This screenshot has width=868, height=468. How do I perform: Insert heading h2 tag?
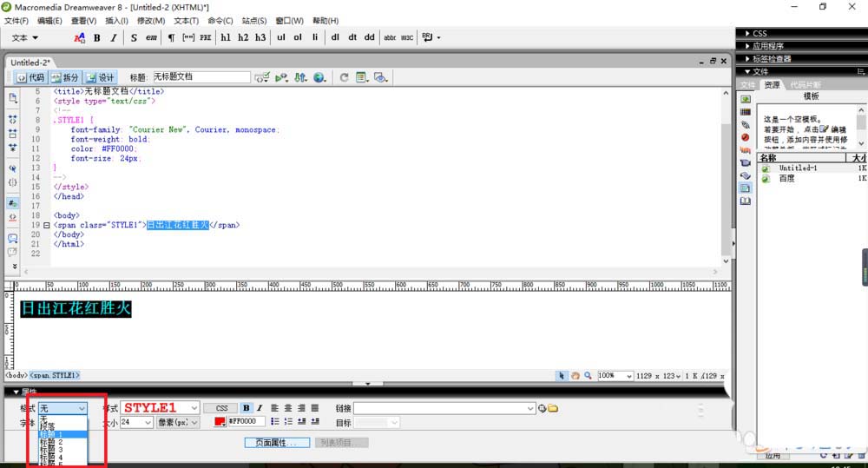pyautogui.click(x=243, y=37)
